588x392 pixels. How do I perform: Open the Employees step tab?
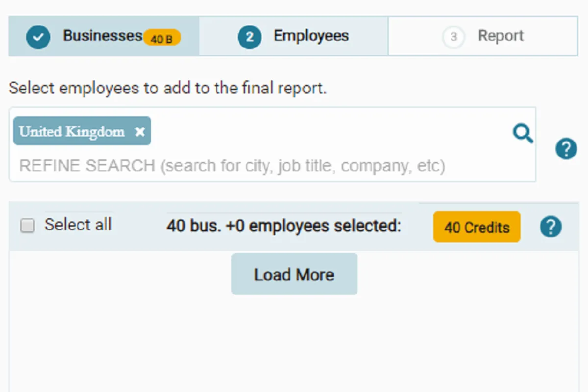(x=311, y=36)
